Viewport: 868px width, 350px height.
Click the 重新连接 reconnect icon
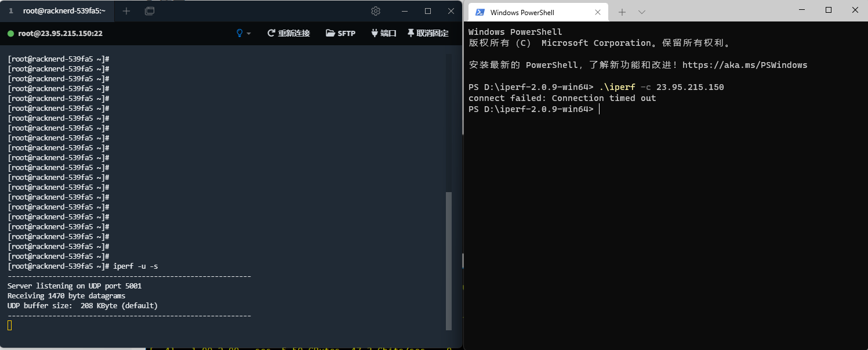[270, 33]
